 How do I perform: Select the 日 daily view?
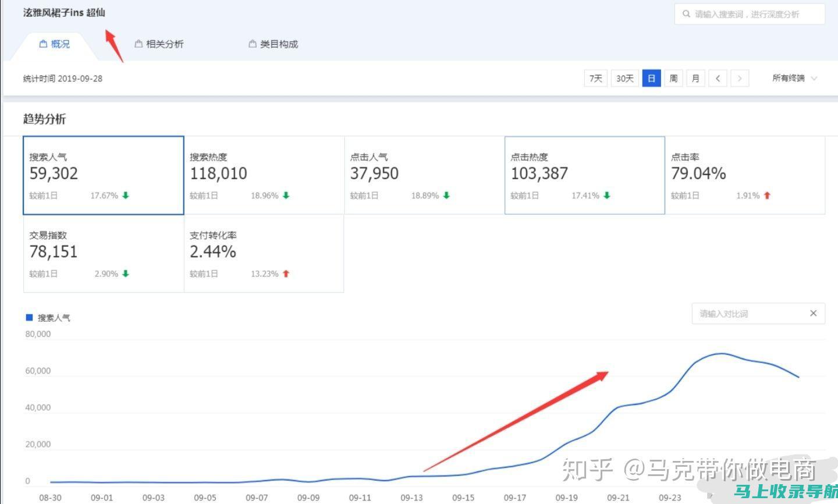652,78
